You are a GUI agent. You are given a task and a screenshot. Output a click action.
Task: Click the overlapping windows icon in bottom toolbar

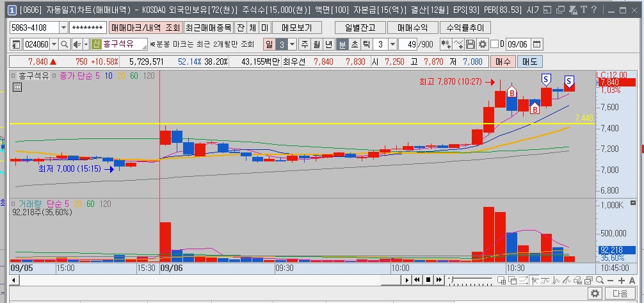(513, 280)
